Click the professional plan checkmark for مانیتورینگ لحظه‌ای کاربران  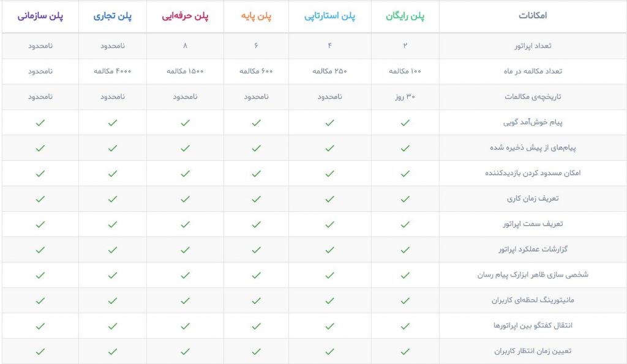pos(185,300)
